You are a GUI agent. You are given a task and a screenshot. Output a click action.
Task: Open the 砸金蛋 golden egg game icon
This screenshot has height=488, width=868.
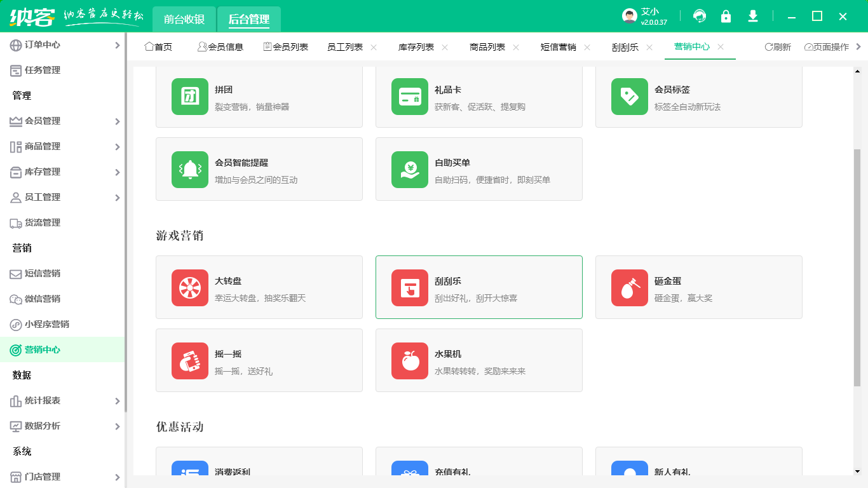629,287
